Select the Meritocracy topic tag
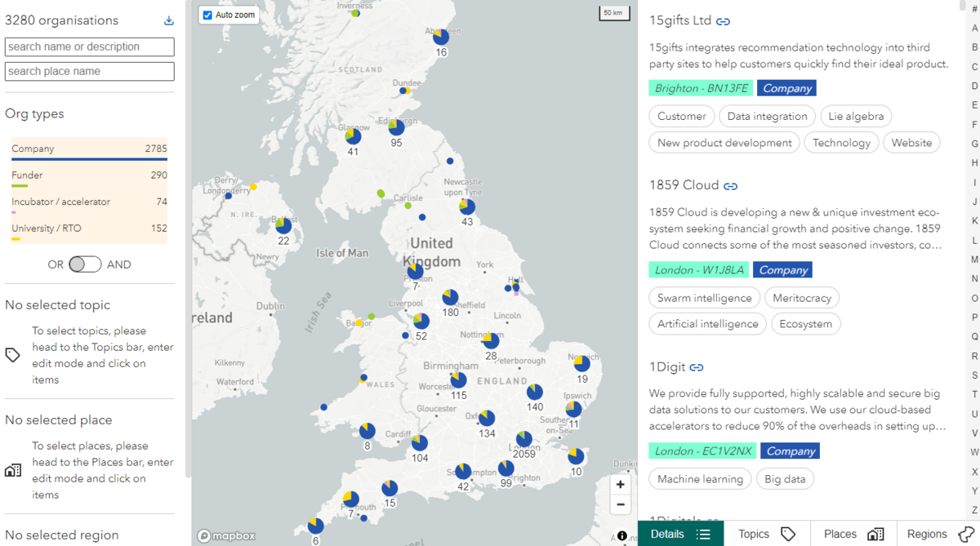Screen dimensions: 980x546 [x=802, y=299]
